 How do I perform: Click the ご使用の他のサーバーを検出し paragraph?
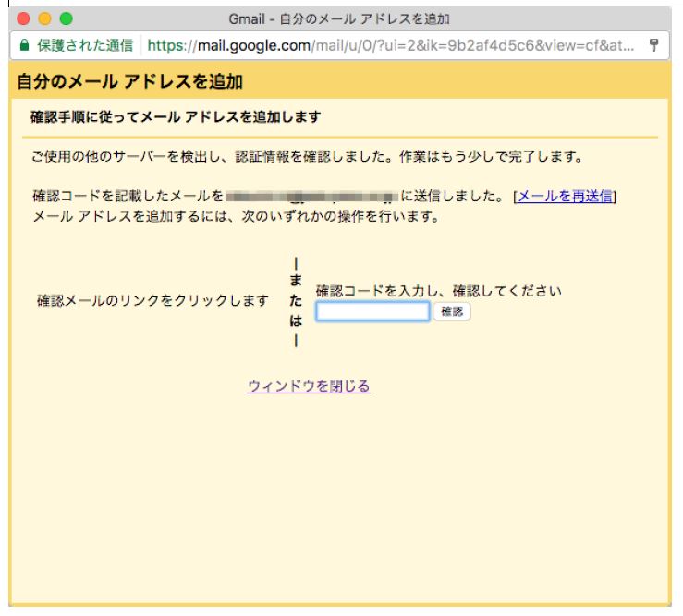(x=307, y=156)
